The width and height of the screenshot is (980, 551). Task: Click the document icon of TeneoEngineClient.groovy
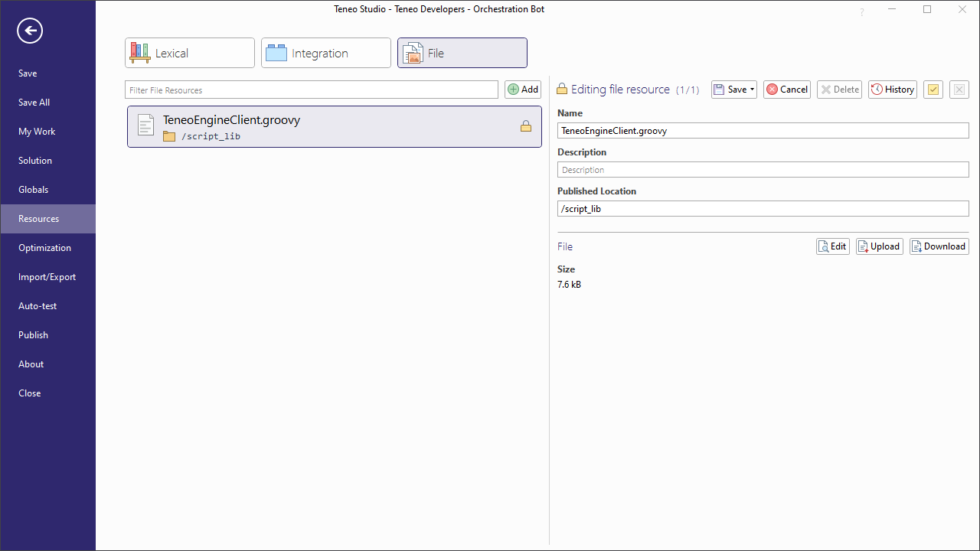tap(145, 126)
